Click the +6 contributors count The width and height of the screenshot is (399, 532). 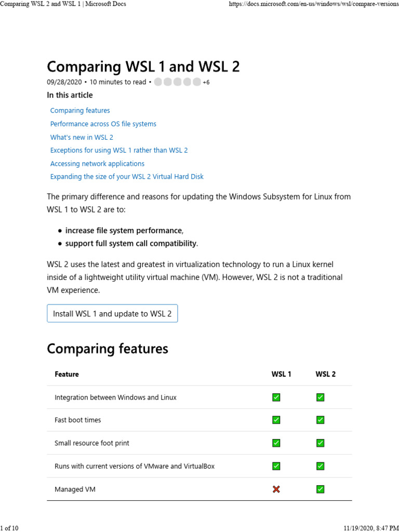(206, 83)
